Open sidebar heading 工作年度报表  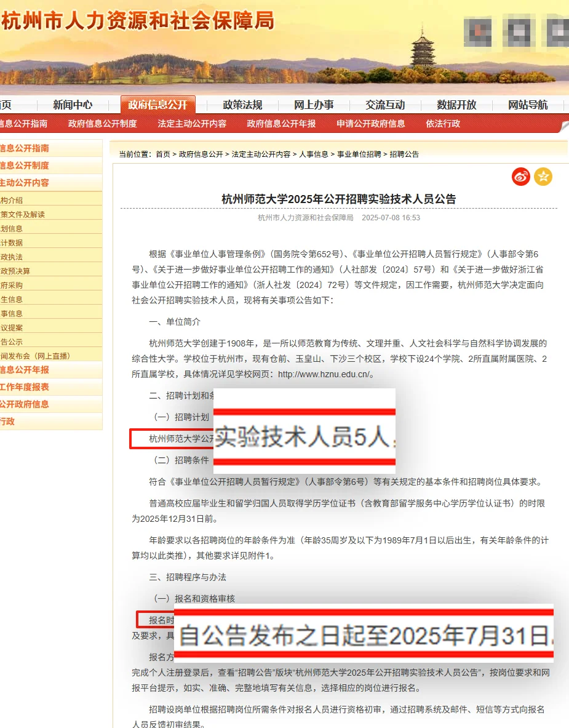pos(25,387)
